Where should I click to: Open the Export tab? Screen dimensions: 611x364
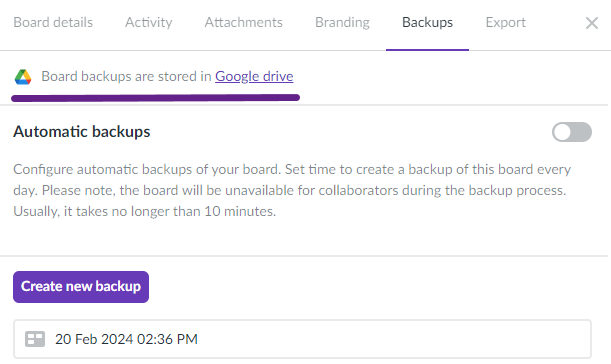(x=505, y=23)
